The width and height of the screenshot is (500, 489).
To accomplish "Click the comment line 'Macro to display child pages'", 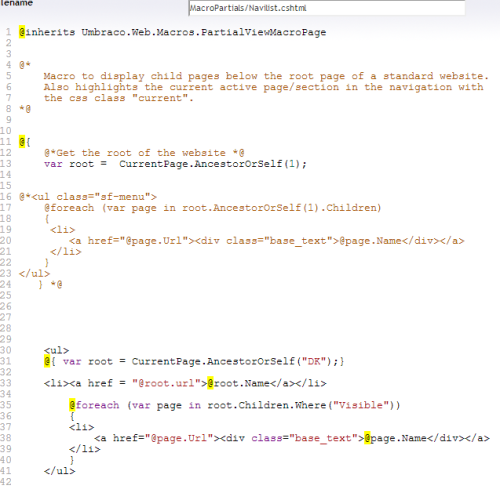I will (x=266, y=76).
